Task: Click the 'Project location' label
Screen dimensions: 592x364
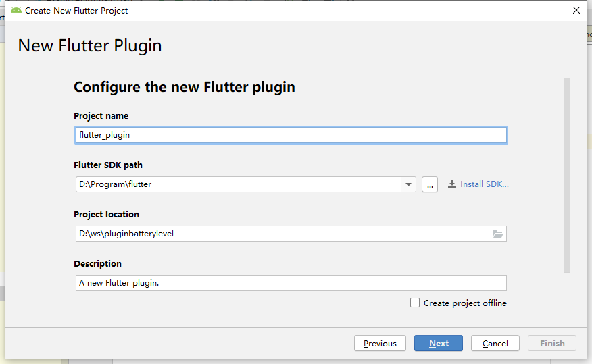Action: 107,214
